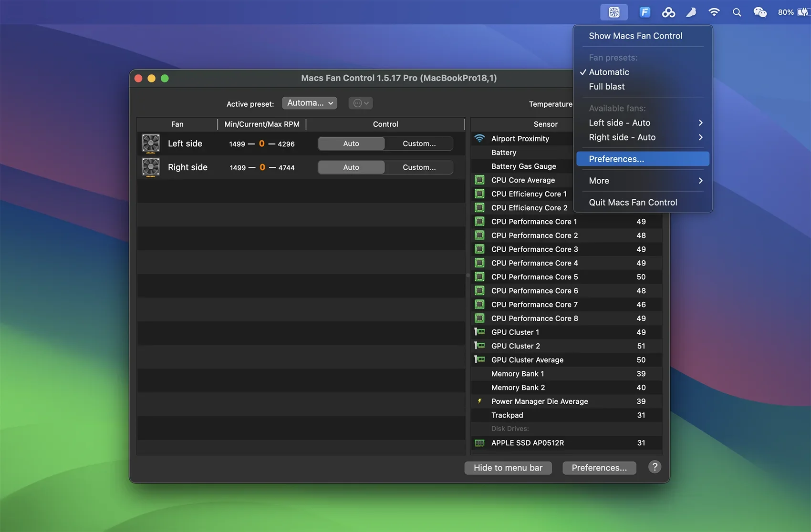Click the Sensor column header
Screen dimensions: 811x532
pos(546,124)
